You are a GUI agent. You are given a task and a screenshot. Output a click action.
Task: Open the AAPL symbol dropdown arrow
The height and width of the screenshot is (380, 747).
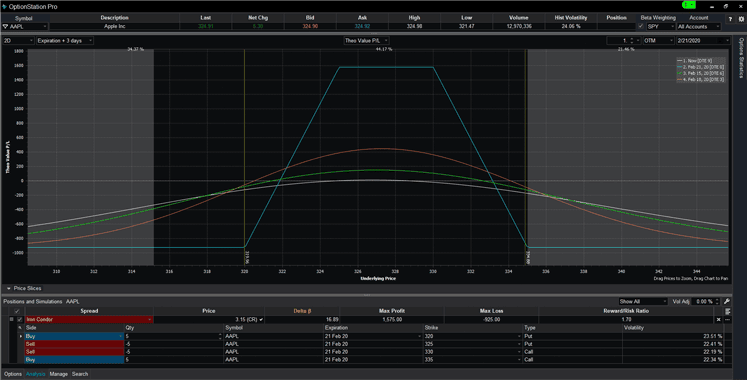click(x=45, y=27)
